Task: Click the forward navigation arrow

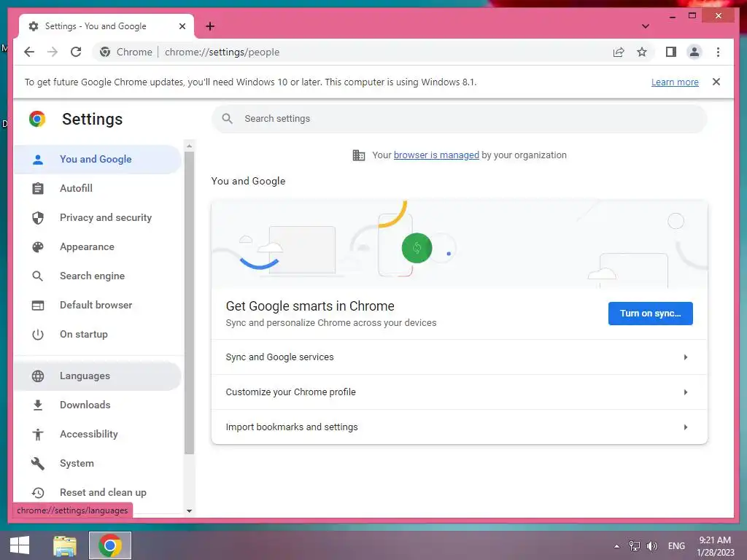Action: click(53, 52)
